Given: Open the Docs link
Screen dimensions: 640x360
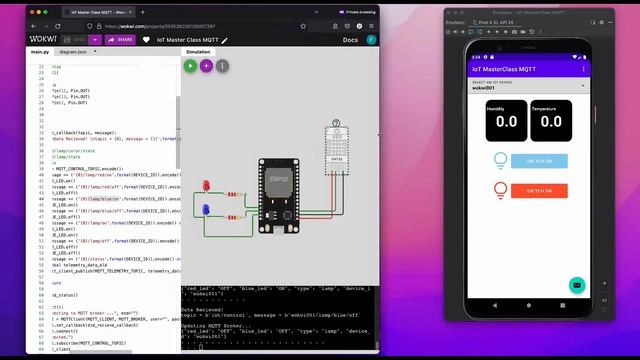Looking at the screenshot, I should tap(350, 40).
